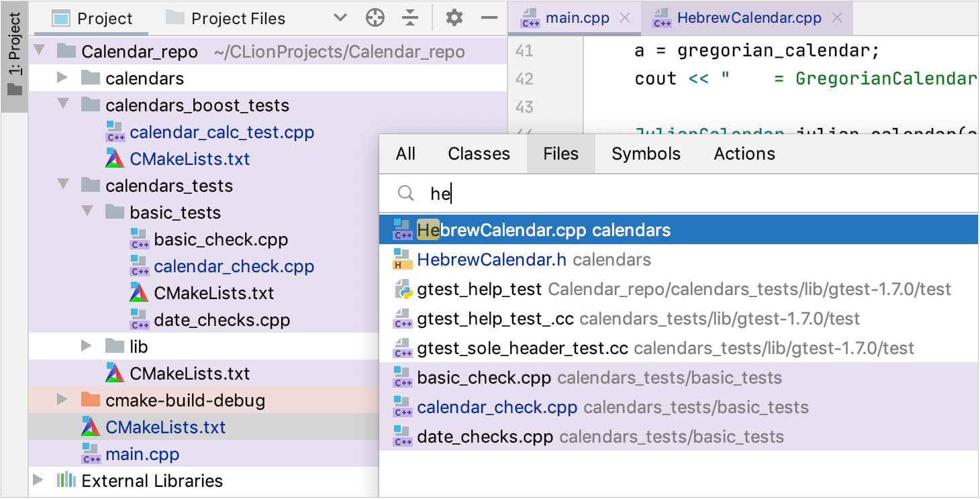Expand External Libraries node
Image resolution: width=980 pixels, height=499 pixels.
tap(38, 480)
